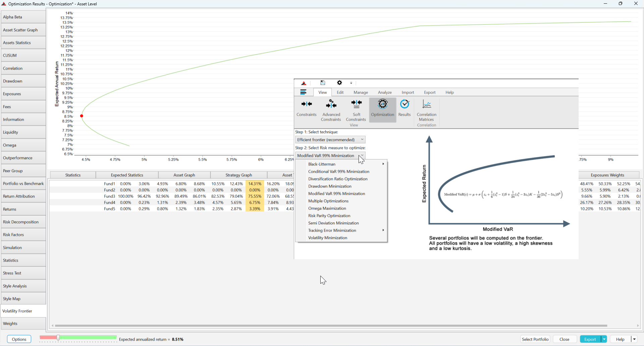The width and height of the screenshot is (644, 346).
Task: Open the risk measure dropdown
Action: (x=362, y=155)
